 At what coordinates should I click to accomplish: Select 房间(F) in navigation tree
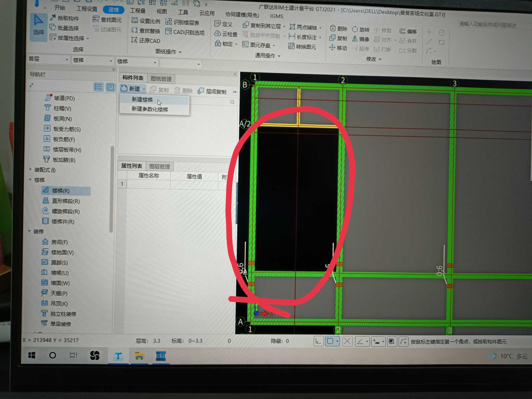click(x=55, y=242)
